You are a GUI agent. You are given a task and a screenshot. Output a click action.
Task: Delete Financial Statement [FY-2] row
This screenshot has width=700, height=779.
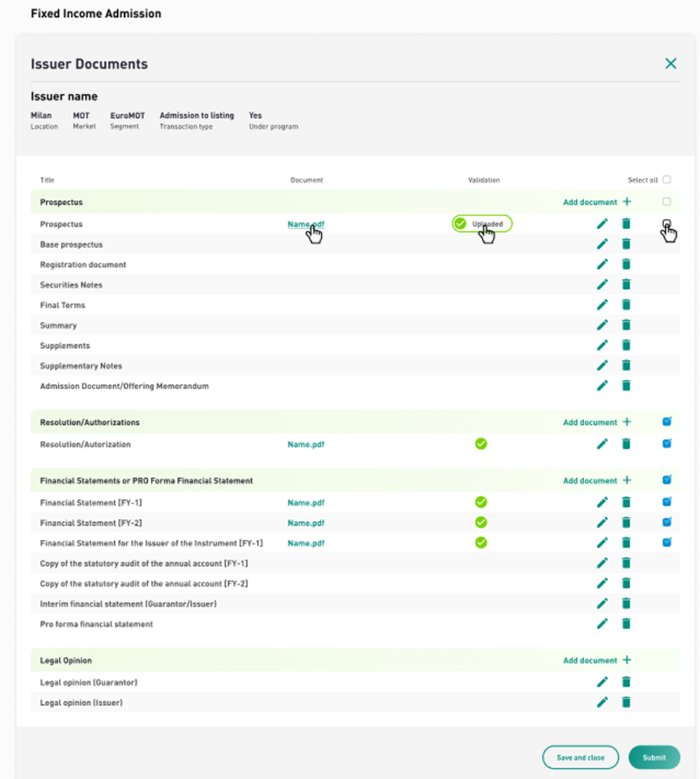(x=626, y=522)
